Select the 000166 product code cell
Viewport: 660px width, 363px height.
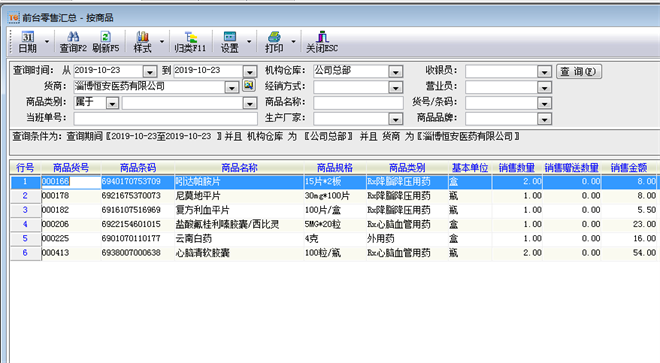pyautogui.click(x=71, y=182)
